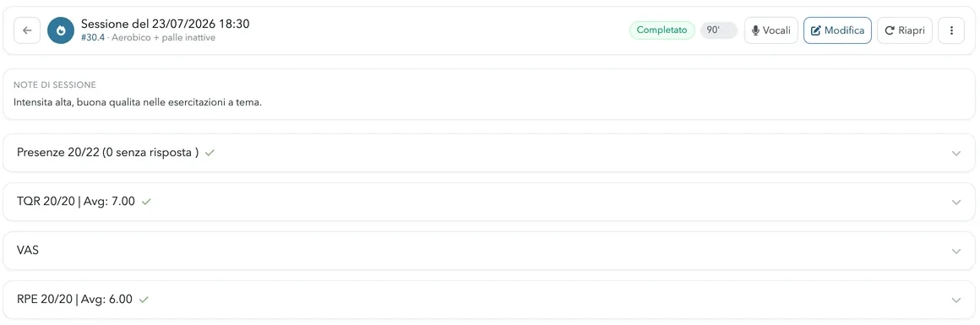Expand the TQR section chevron
The height and width of the screenshot is (325, 980).
955,202
